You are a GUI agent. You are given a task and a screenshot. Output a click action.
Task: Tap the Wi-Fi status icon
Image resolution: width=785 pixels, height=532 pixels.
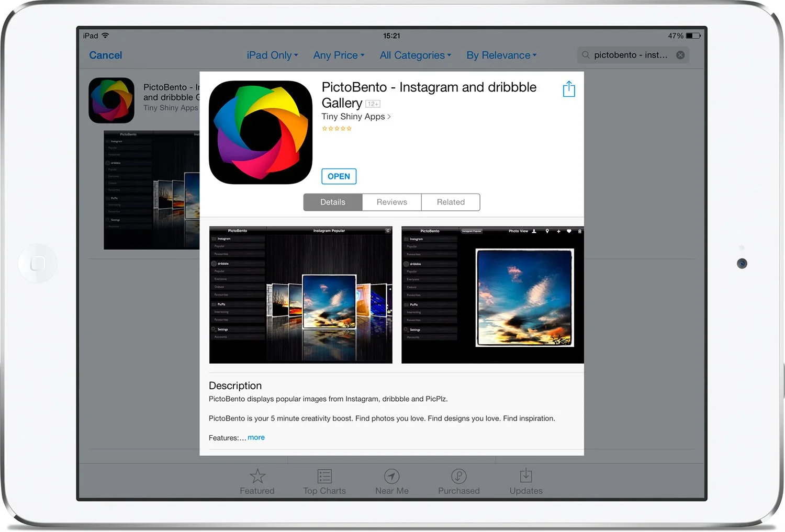click(105, 36)
